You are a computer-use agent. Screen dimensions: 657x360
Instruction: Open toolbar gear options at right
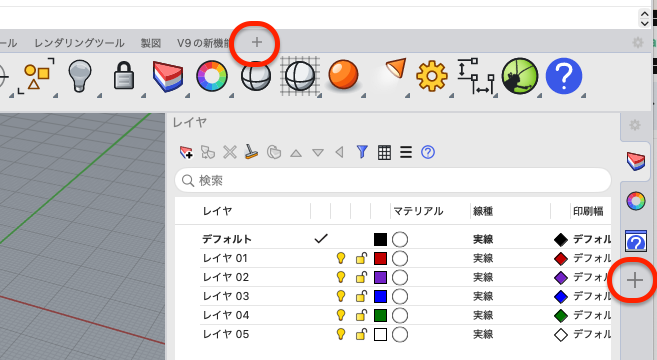pyautogui.click(x=638, y=42)
